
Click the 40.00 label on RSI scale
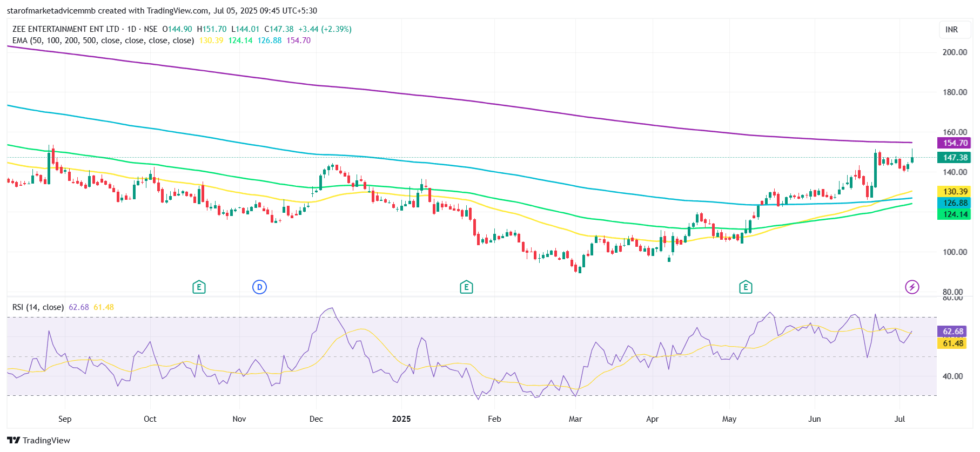pyautogui.click(x=952, y=376)
